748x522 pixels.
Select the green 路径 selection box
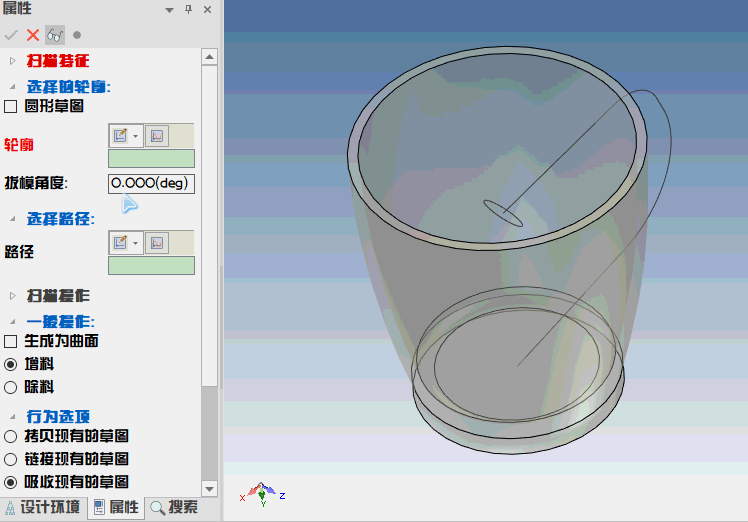151,265
